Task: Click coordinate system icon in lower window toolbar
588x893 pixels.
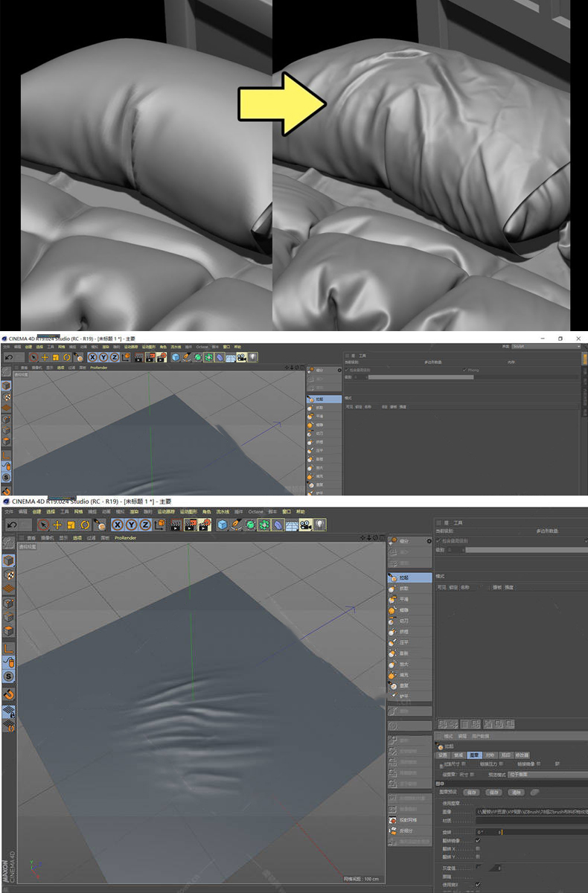Action: (x=159, y=525)
